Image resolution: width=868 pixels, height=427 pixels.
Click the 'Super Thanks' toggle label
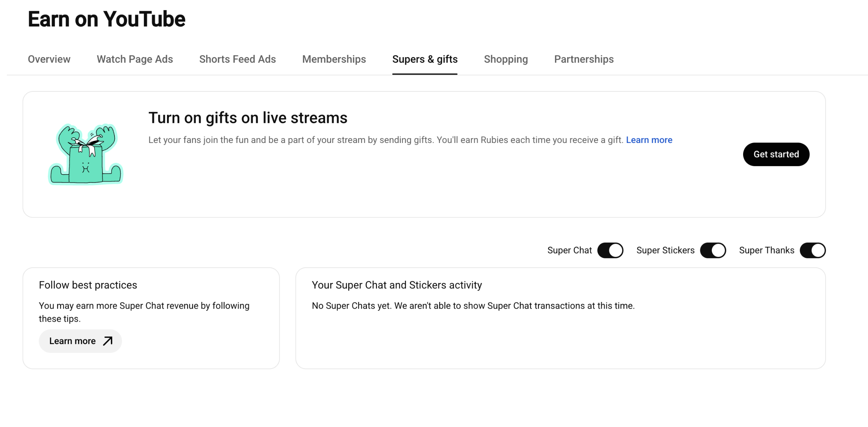tap(767, 250)
